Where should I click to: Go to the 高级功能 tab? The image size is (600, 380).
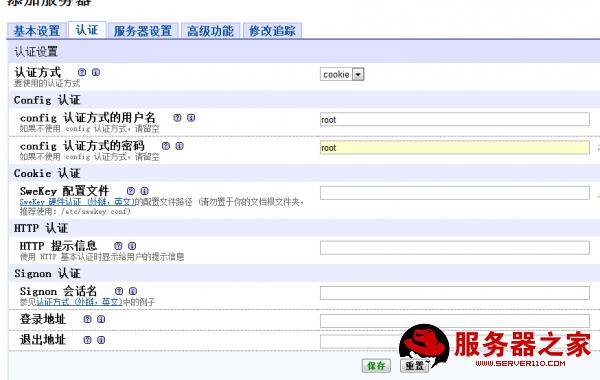[x=210, y=31]
